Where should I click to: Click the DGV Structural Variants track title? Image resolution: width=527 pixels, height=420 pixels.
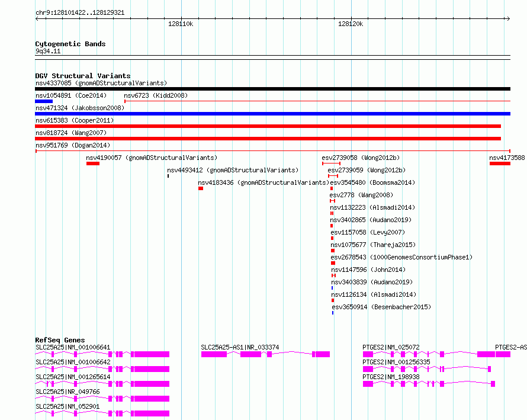click(x=83, y=76)
